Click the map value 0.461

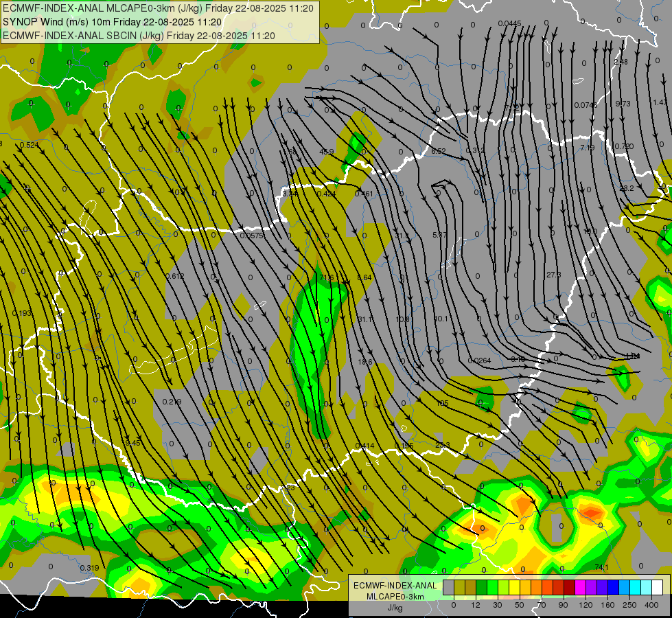point(364,194)
